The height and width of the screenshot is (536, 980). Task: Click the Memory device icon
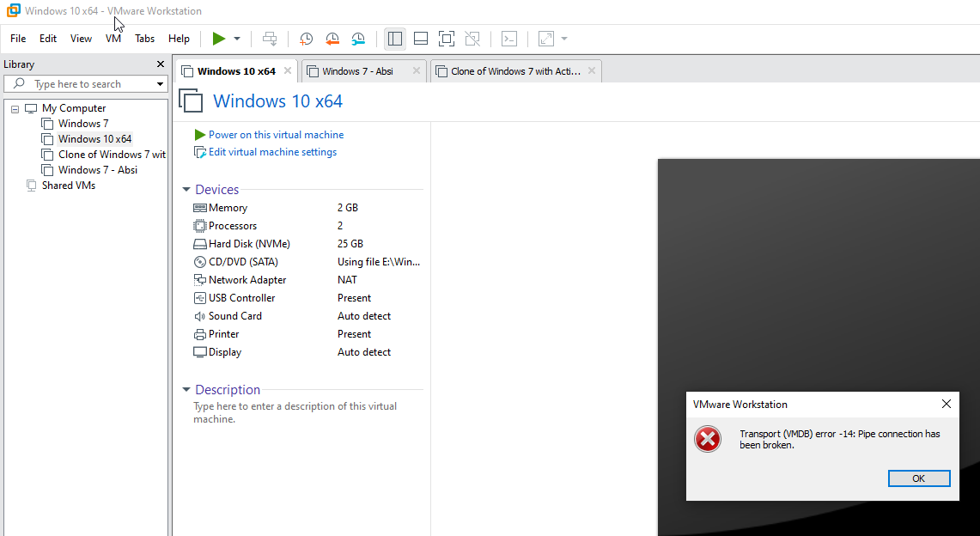(200, 208)
